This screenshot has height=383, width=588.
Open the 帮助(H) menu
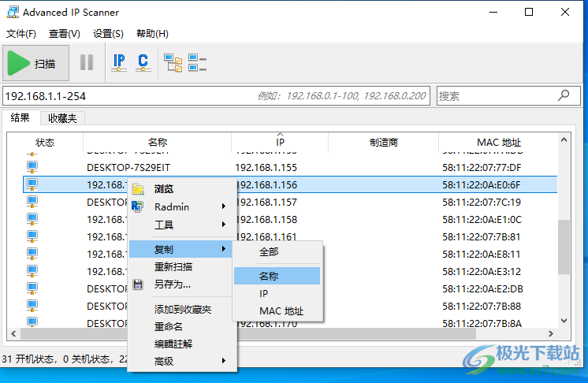click(152, 34)
